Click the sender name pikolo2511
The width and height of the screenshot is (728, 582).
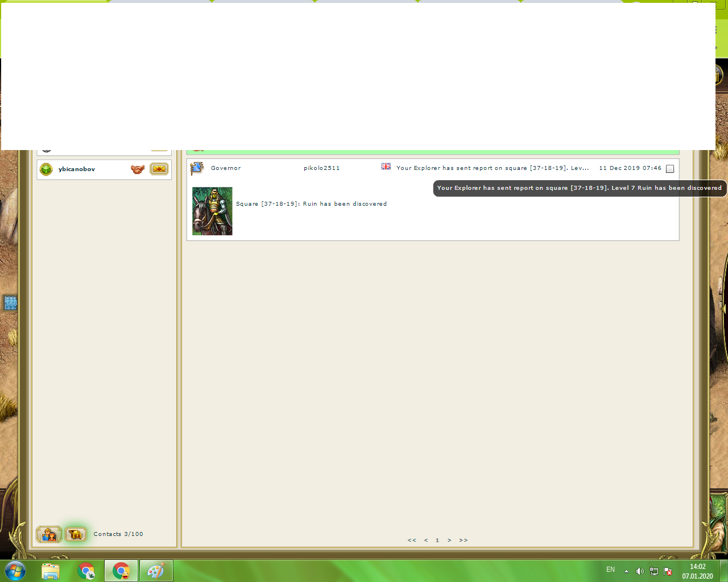coord(321,168)
